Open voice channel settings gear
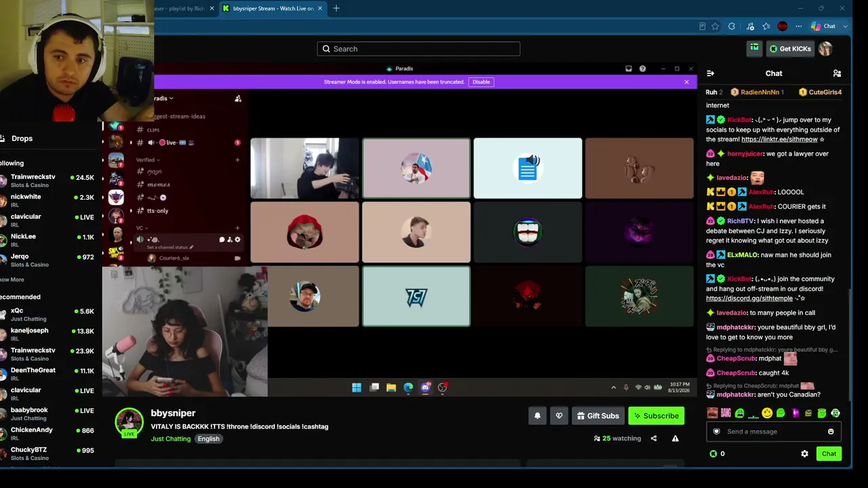This screenshot has height=488, width=868. tap(237, 239)
